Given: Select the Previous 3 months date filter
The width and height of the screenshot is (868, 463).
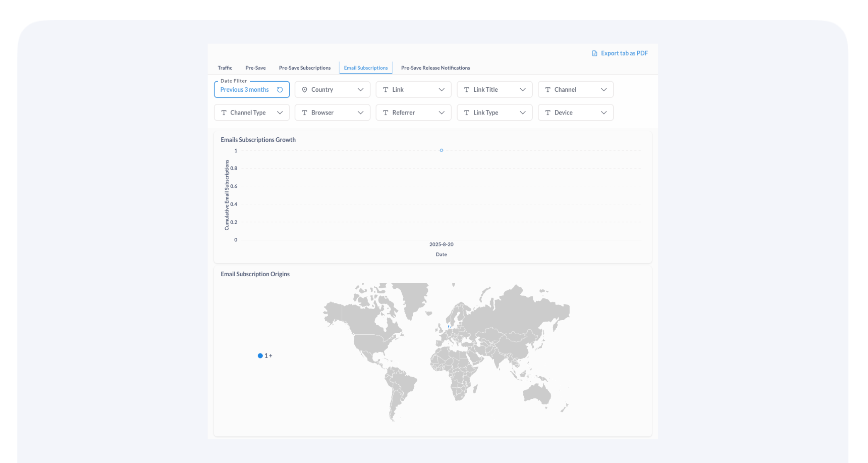Looking at the screenshot, I should pos(244,90).
